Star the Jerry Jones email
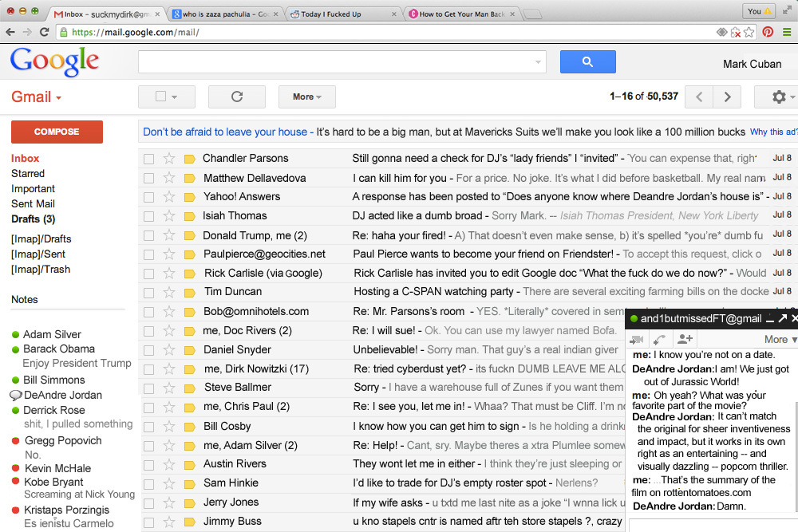The height and width of the screenshot is (532, 798). [x=169, y=503]
